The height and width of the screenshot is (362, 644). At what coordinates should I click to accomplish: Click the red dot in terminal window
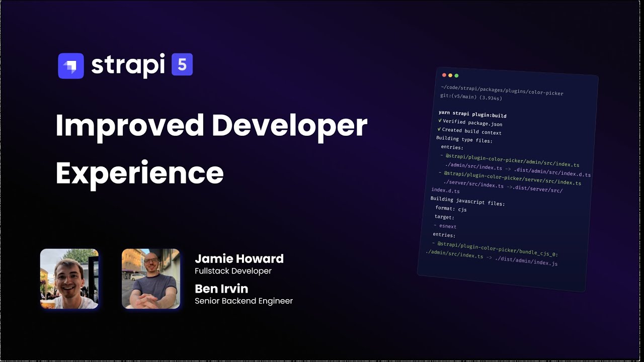pos(444,75)
